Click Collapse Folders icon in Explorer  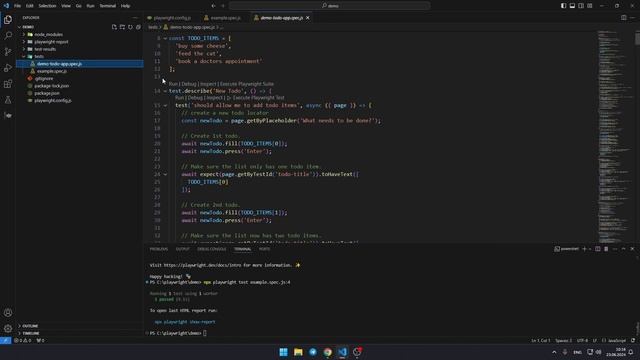138,27
